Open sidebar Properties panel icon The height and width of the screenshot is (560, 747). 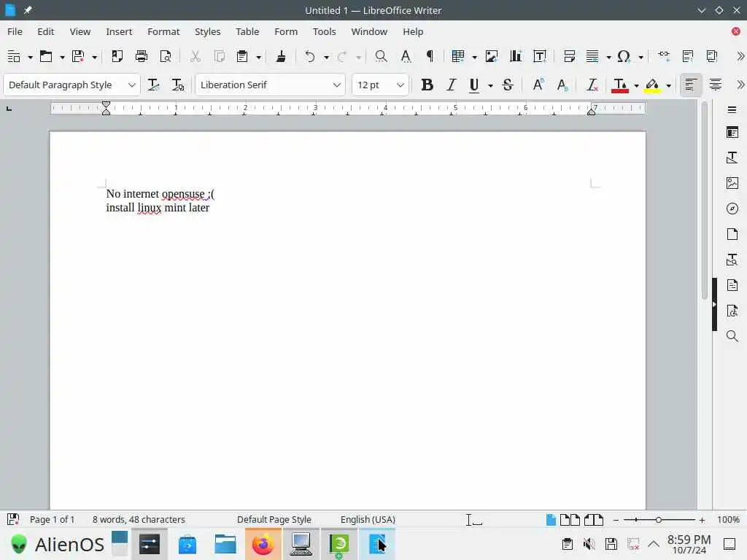(x=732, y=133)
